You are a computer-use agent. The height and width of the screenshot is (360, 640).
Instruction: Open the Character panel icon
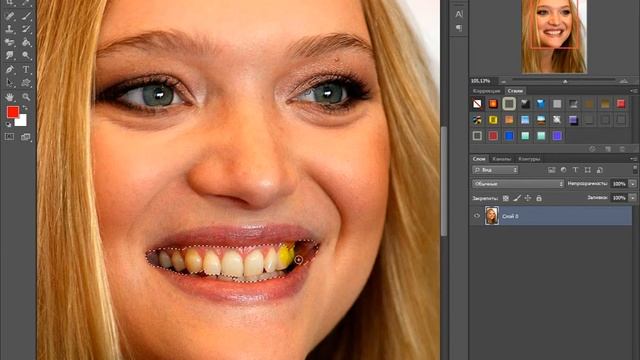point(459,14)
